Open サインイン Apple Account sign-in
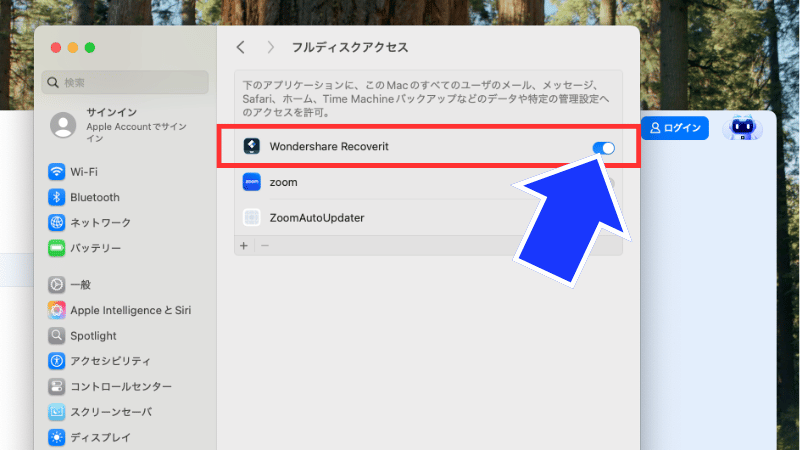 pos(125,125)
